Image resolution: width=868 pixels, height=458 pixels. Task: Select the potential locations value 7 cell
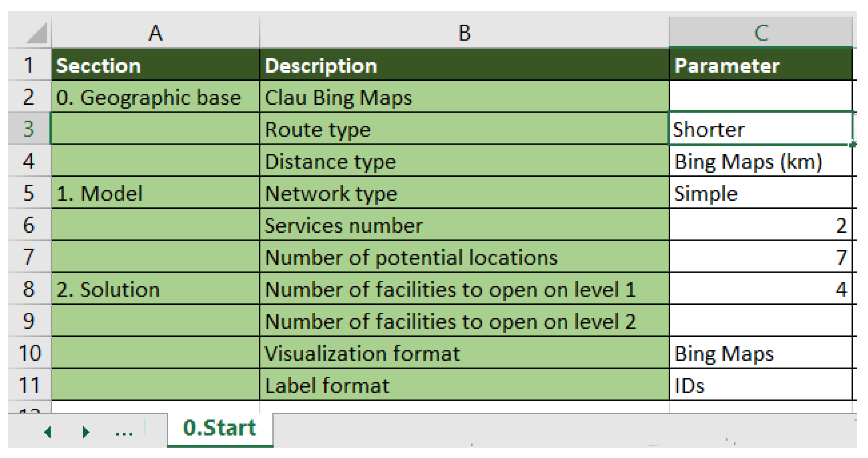[761, 257]
